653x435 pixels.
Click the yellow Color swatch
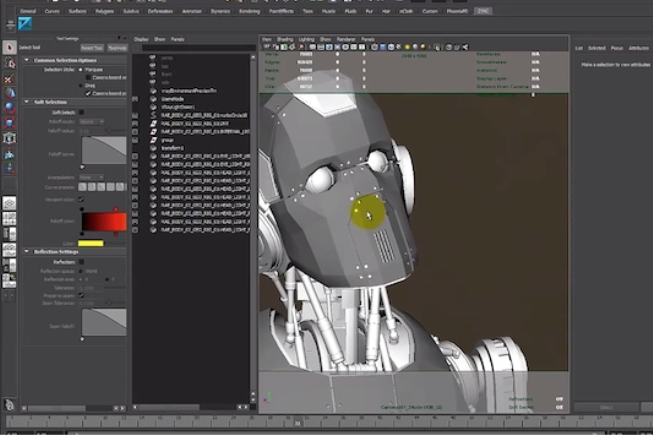[91, 243]
